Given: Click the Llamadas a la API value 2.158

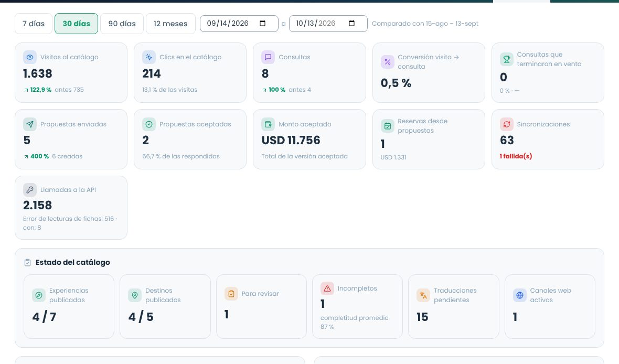Looking at the screenshot, I should [37, 205].
